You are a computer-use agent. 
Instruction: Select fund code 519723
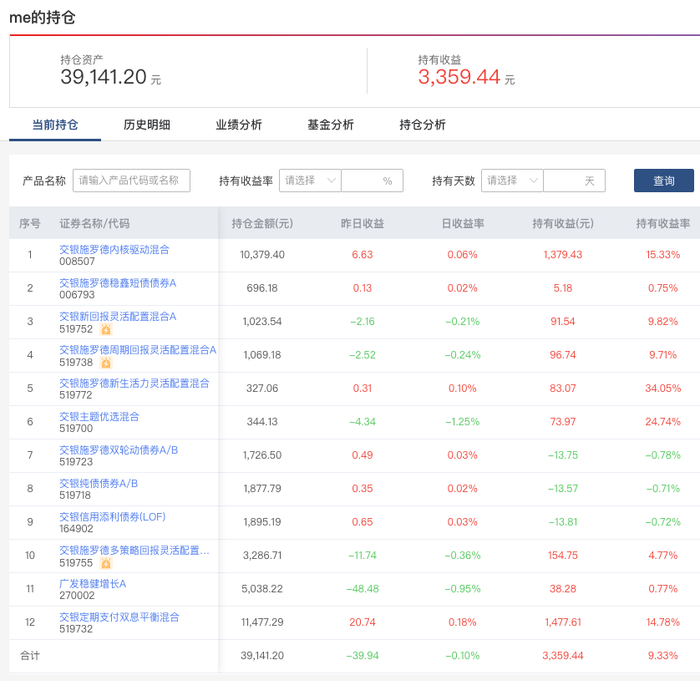(76, 462)
